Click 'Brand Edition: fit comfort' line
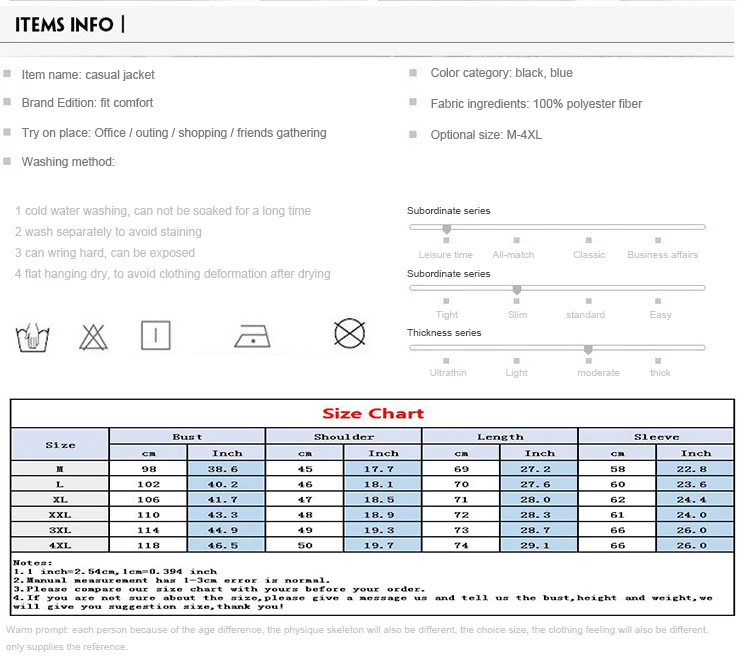This screenshot has width=750, height=656. point(87,103)
